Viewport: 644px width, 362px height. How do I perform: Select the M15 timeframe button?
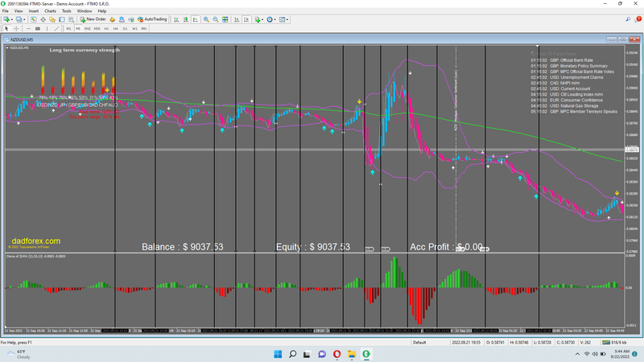pos(86,28)
